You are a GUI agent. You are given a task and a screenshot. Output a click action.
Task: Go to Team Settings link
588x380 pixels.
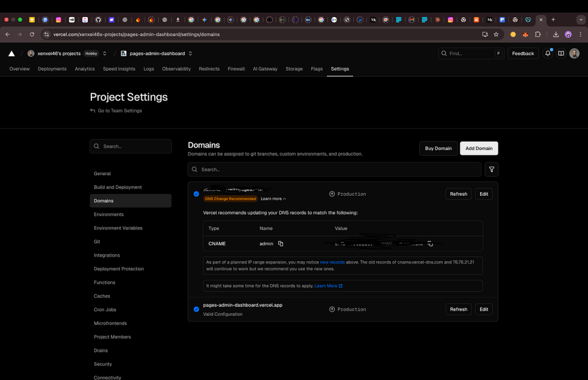click(x=116, y=111)
